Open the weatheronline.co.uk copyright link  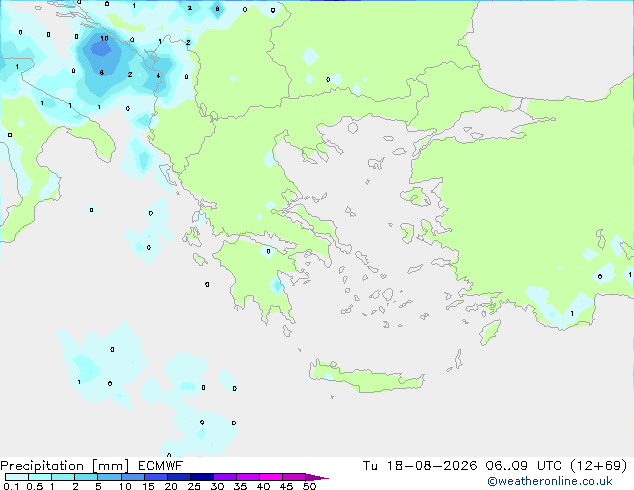click(x=549, y=481)
